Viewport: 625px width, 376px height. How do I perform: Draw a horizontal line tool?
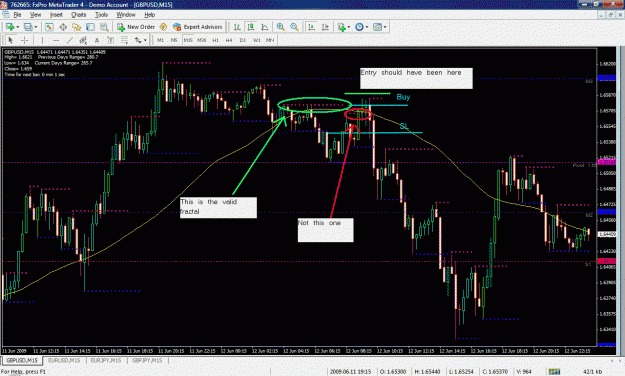pyautogui.click(x=56, y=40)
